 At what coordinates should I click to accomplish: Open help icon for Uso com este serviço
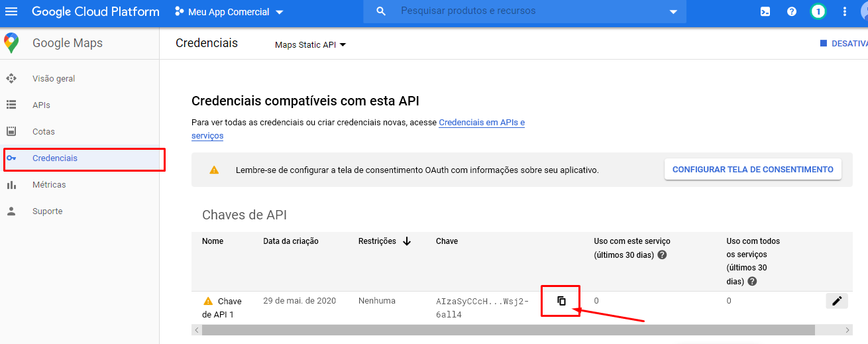coord(662,255)
